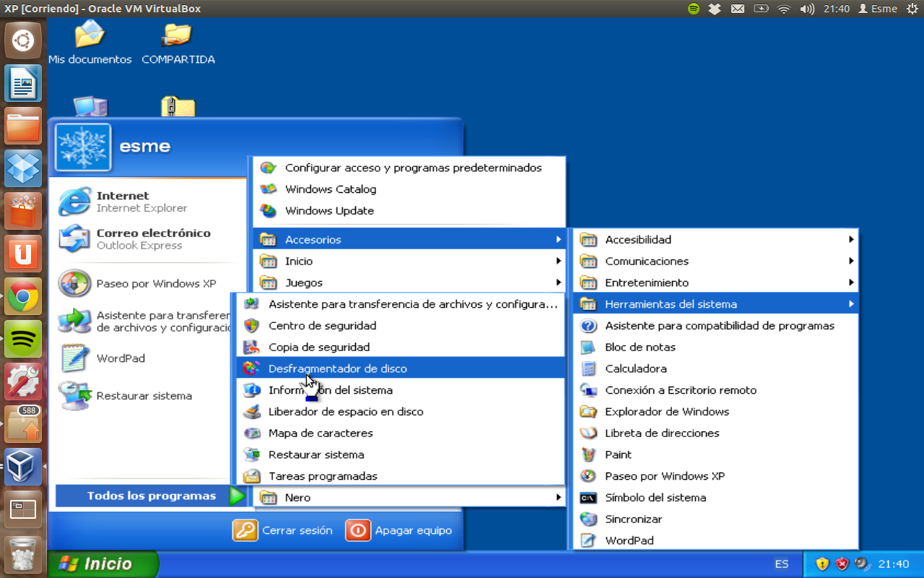Select WordPad in Accesorios submenu

pyautogui.click(x=715, y=540)
